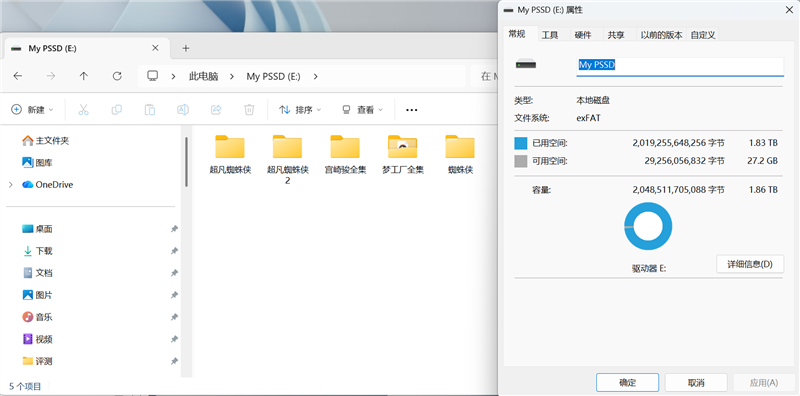Open the 排序 sort dropdown
Viewport: 800px width, 396px height.
coord(301,110)
